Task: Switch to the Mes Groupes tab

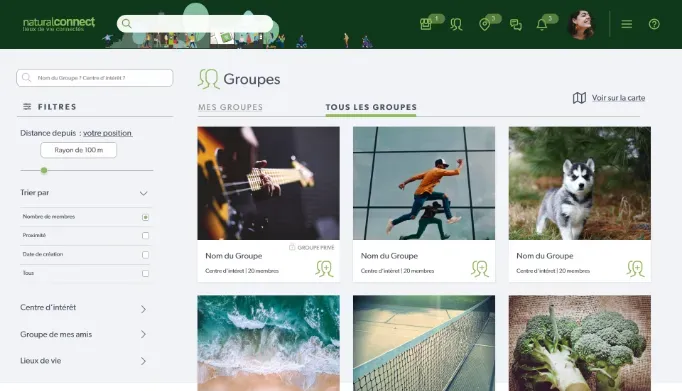Action: [x=231, y=107]
